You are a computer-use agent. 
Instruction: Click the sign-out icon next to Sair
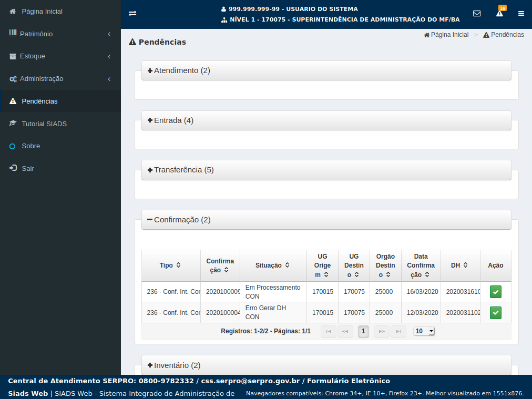point(13,168)
